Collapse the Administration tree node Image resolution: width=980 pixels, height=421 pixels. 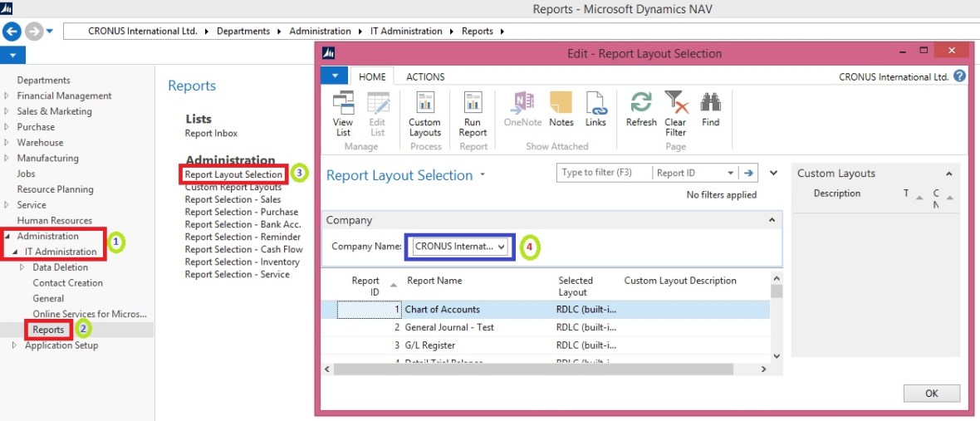(7, 237)
